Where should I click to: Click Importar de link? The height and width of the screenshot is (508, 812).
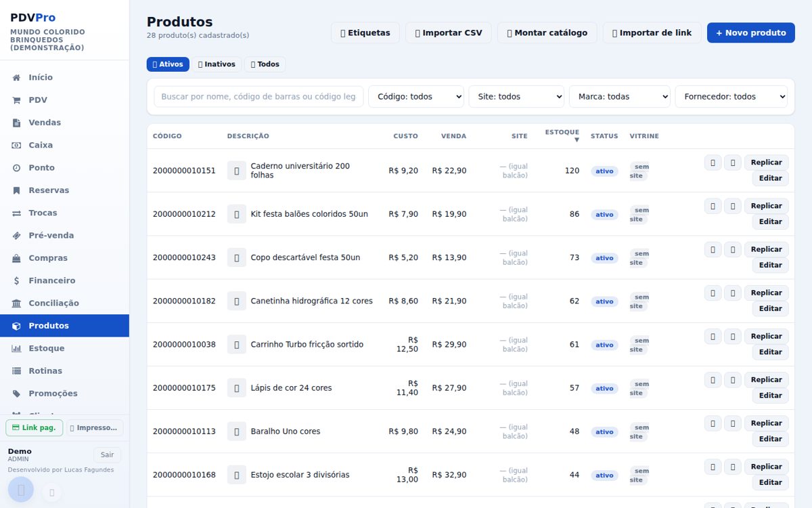click(652, 33)
